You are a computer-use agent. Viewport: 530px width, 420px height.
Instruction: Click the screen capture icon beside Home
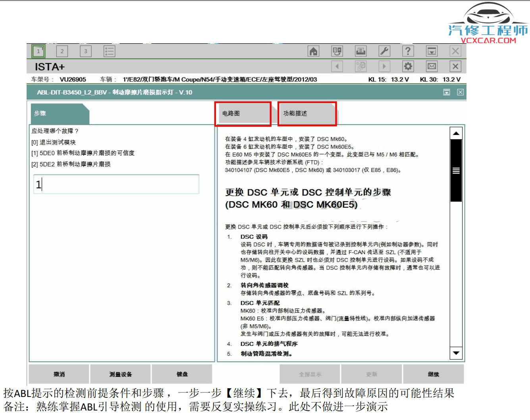[x=337, y=51]
